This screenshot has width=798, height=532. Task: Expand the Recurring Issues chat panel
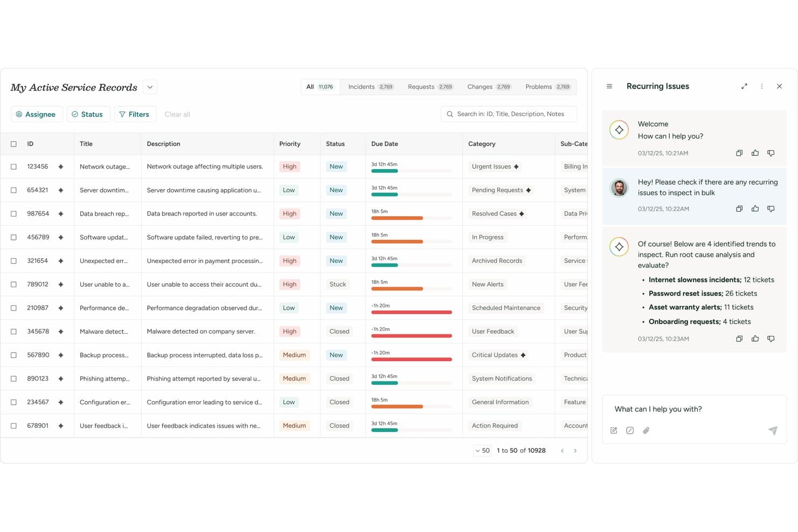pos(744,86)
